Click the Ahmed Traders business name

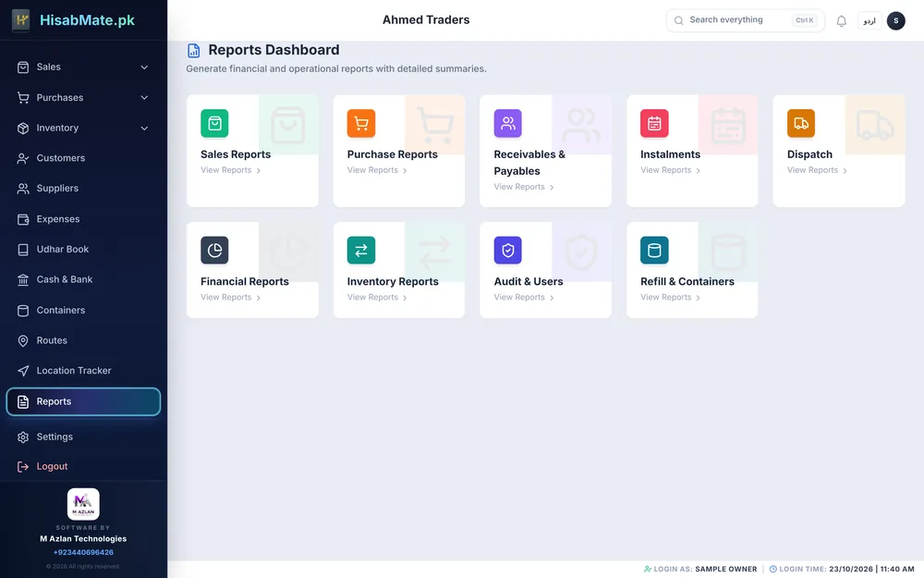click(x=426, y=20)
